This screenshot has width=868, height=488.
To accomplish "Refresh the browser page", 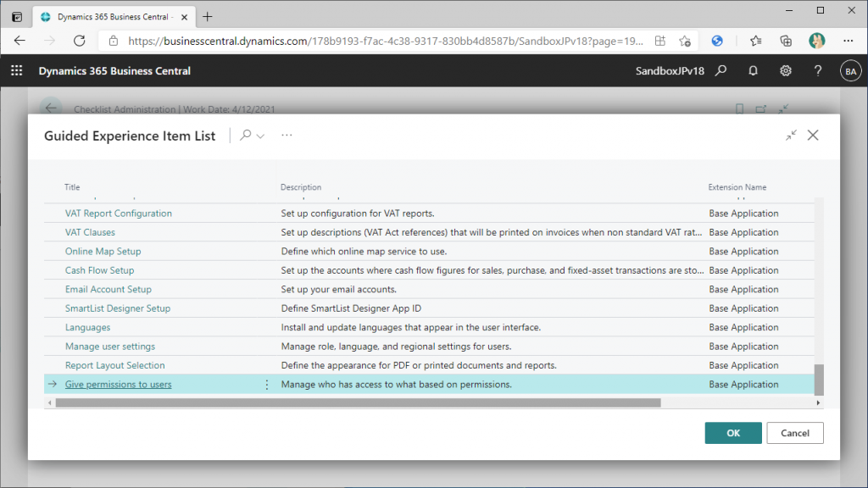I will coord(80,41).
